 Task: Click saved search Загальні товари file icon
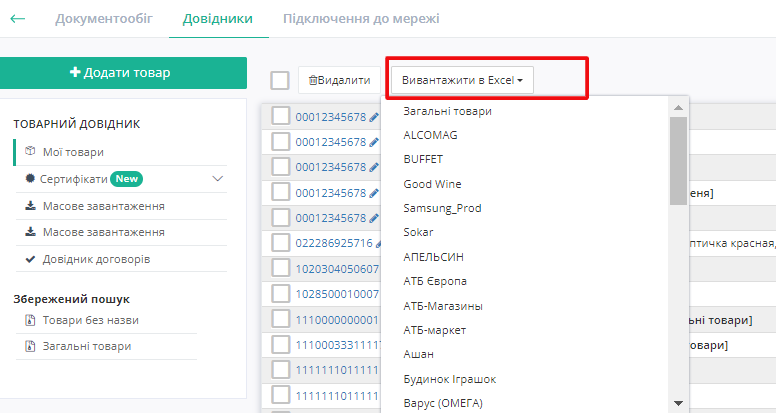(30, 346)
